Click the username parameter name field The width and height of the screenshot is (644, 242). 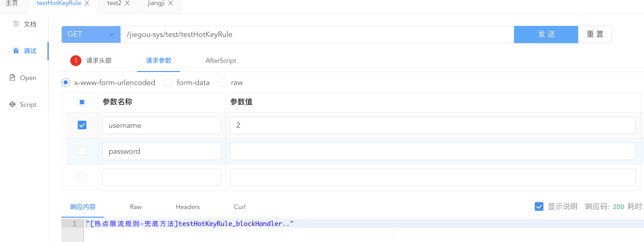pyautogui.click(x=162, y=125)
